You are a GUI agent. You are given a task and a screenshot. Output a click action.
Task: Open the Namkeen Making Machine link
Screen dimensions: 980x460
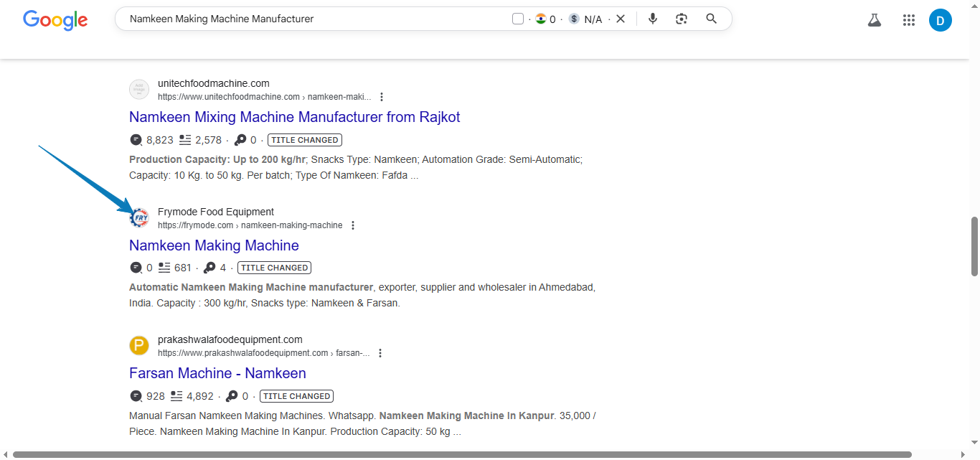214,245
